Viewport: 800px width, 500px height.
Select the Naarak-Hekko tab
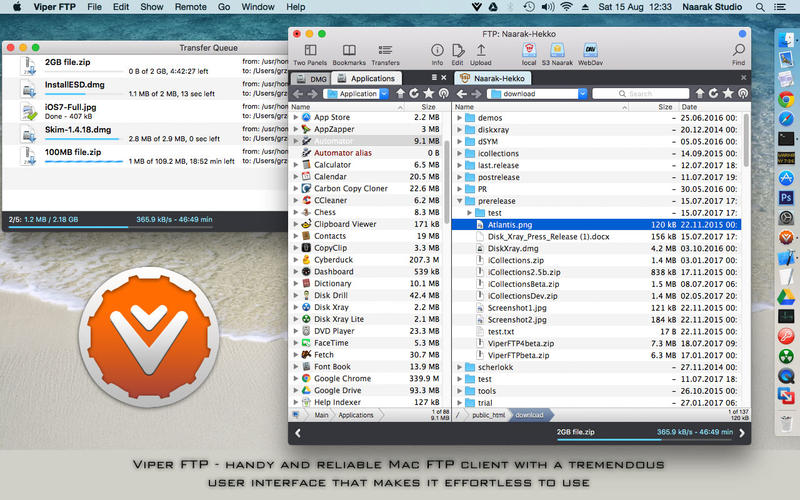point(493,78)
